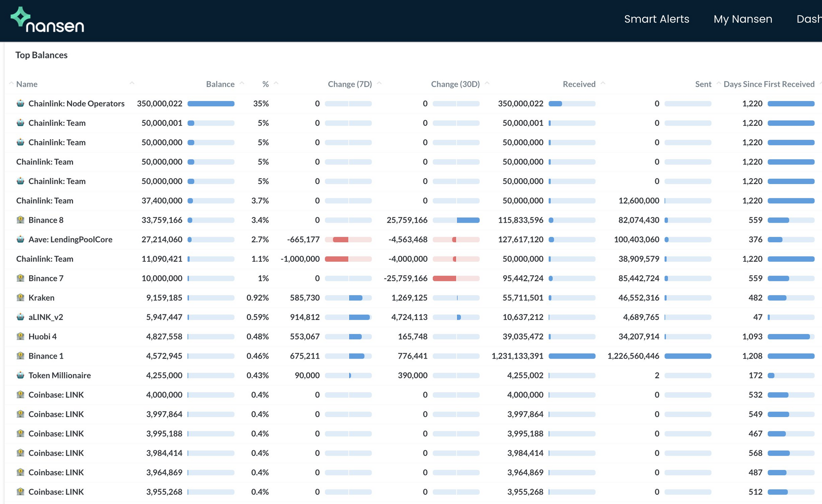Select the Chainlink: Team row with 11,090,421 balance
Image resolution: width=822 pixels, height=504 pixels.
pyautogui.click(x=45, y=259)
